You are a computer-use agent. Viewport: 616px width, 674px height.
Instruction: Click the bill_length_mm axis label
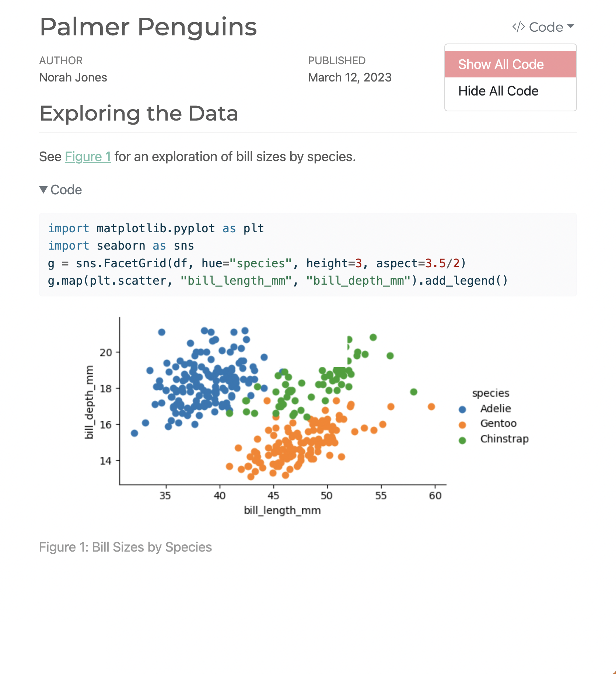[282, 511]
